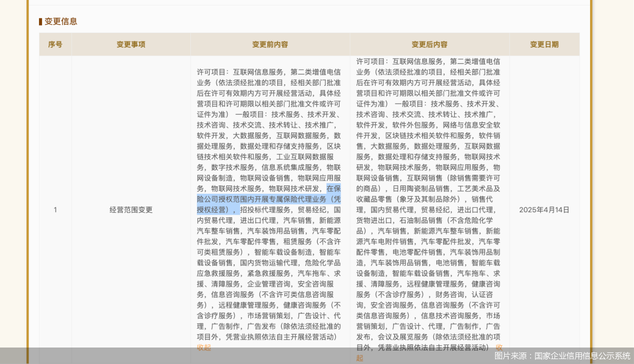Click 日用陶瓷制品销售 in the 变更后内容 cell
Image resolution: width=634 pixels, height=364 pixels.
tap(421, 189)
